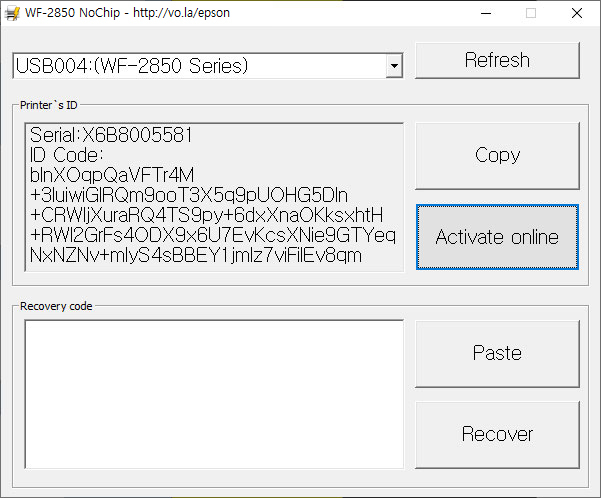This screenshot has width=601, height=498.
Task: Click Activate online button
Action: 497,237
